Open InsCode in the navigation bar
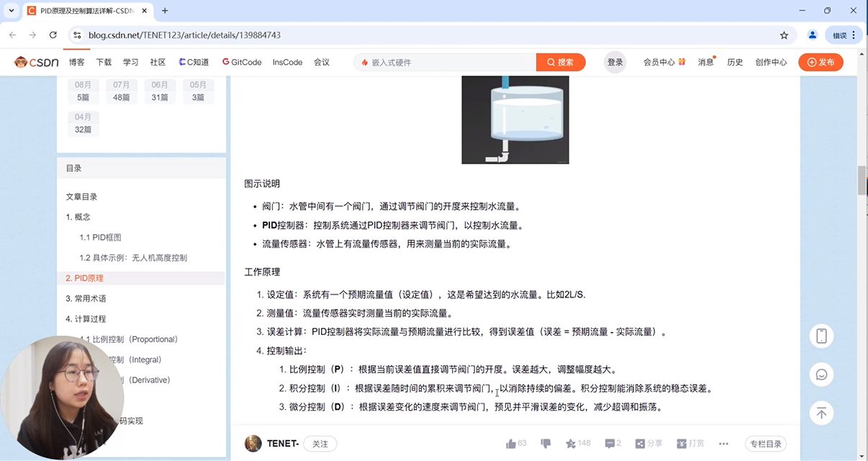The image size is (868, 461). 287,63
